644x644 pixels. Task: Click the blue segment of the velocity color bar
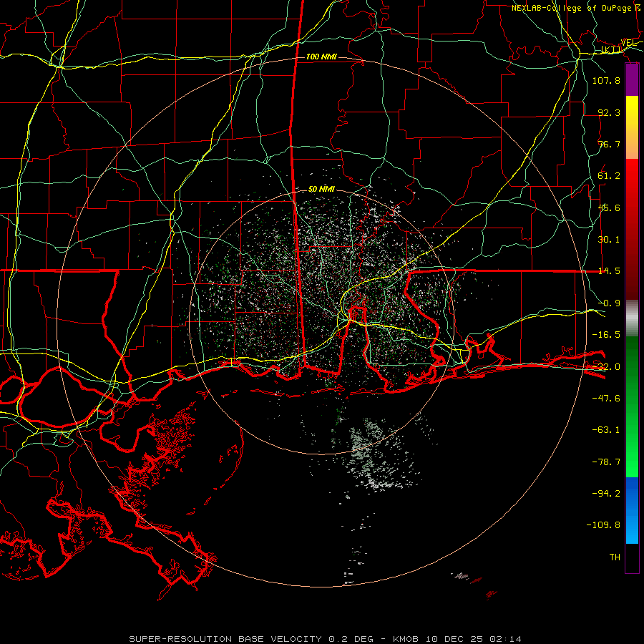tap(632, 510)
